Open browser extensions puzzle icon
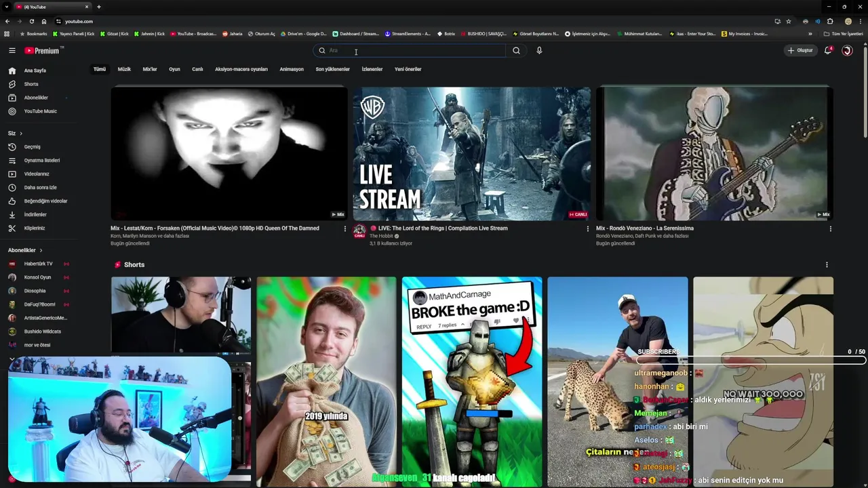This screenshot has height=488, width=868. tap(830, 21)
